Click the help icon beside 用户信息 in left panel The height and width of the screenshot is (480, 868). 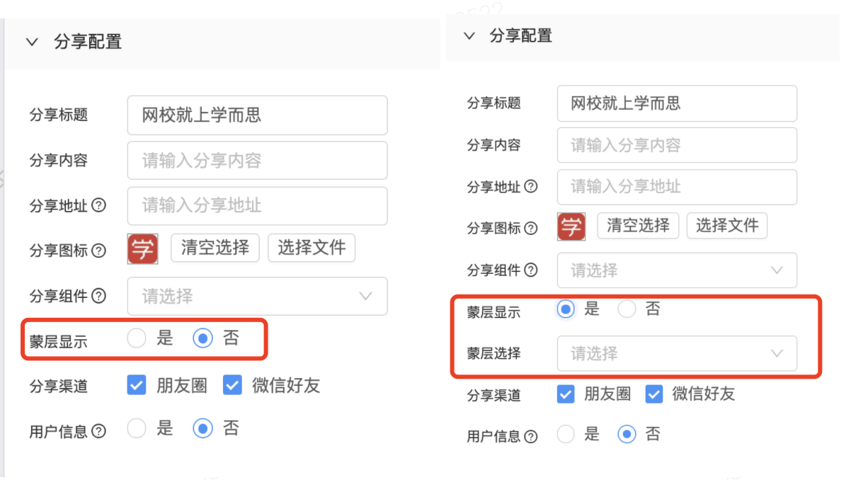[99, 430]
